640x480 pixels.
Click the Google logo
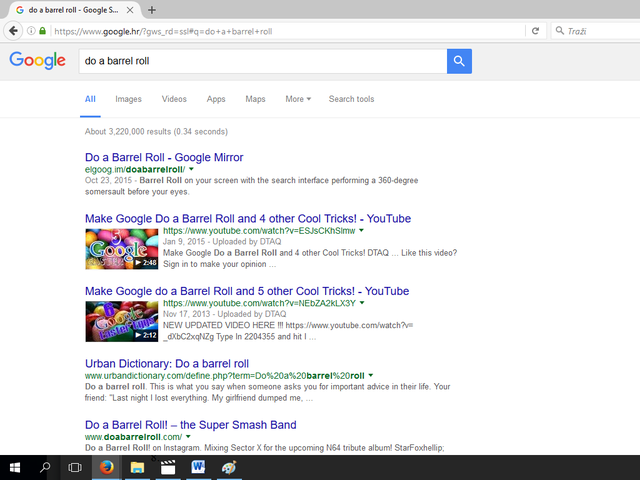click(x=38, y=60)
